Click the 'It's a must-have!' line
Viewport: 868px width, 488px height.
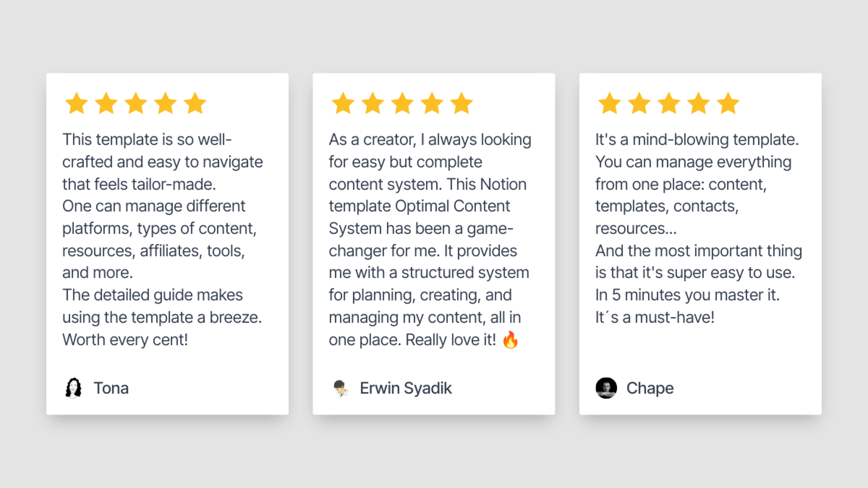point(655,317)
